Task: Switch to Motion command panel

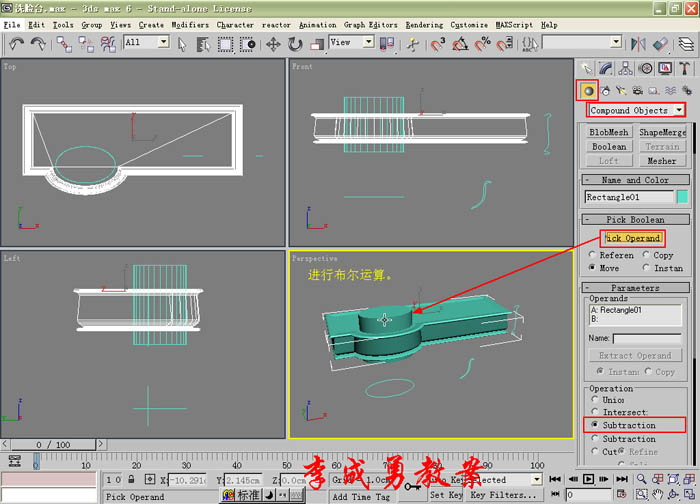Action: [x=645, y=68]
